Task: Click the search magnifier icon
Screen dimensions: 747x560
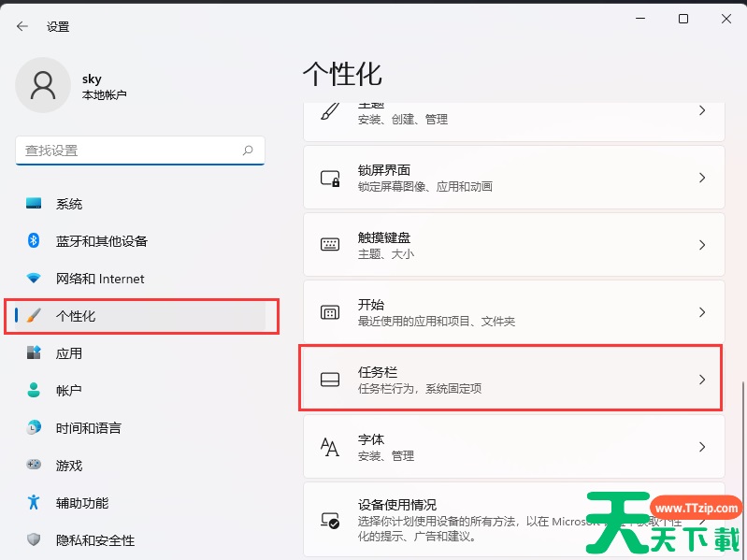Action: pyautogui.click(x=248, y=151)
